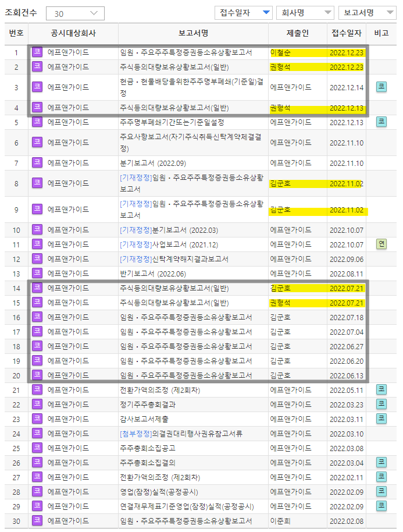Click the purple 코 market icon in row 21
This screenshot has width=403, height=532.
click(37, 389)
